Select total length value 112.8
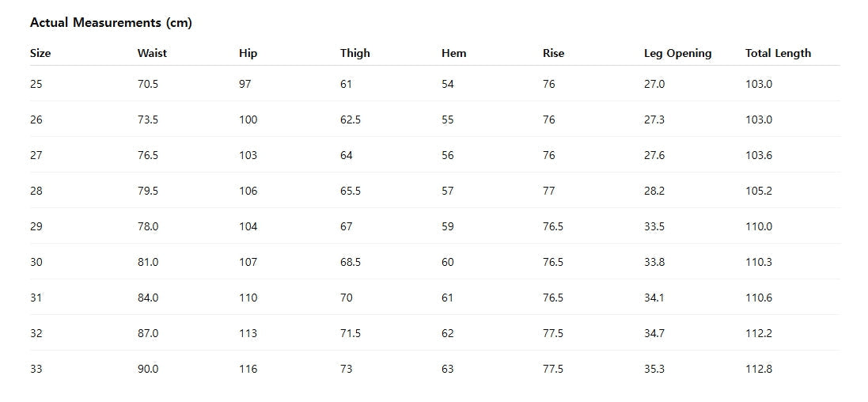The width and height of the screenshot is (868, 402). tap(758, 369)
